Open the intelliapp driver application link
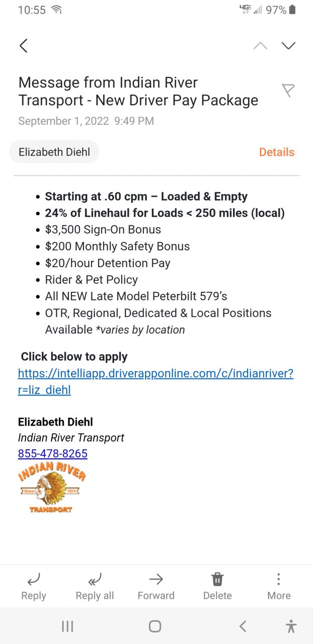 tap(155, 381)
